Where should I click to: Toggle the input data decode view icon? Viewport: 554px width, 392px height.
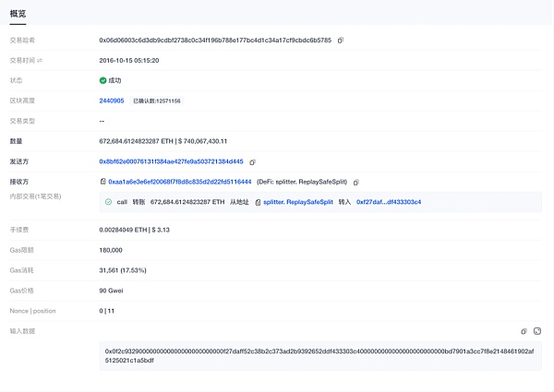(x=537, y=331)
